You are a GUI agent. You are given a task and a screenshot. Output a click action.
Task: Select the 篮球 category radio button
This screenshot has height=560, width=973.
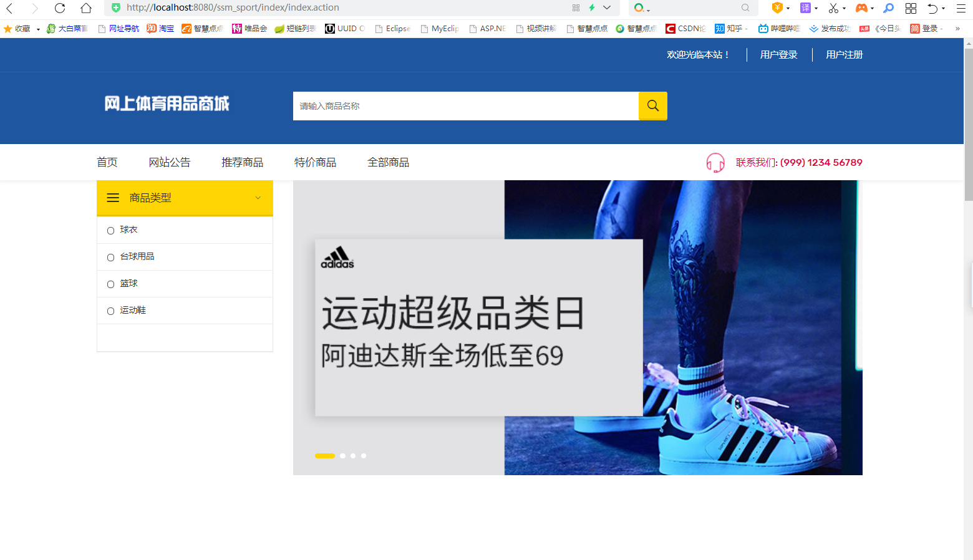click(110, 284)
